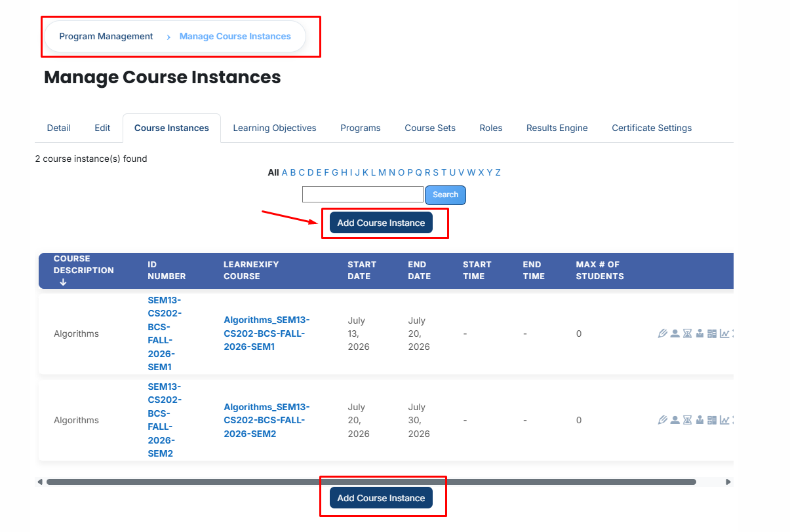Open Learnexify course Algorithms_SEM13-CS202-BCS-FALL-2026-SEM2

click(x=267, y=420)
